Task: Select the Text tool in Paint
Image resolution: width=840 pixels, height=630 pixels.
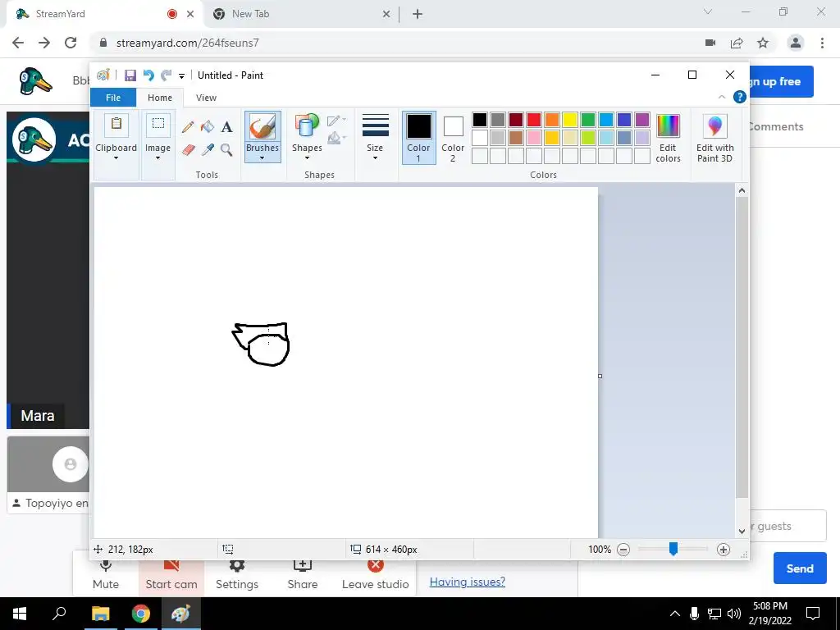Action: point(226,127)
